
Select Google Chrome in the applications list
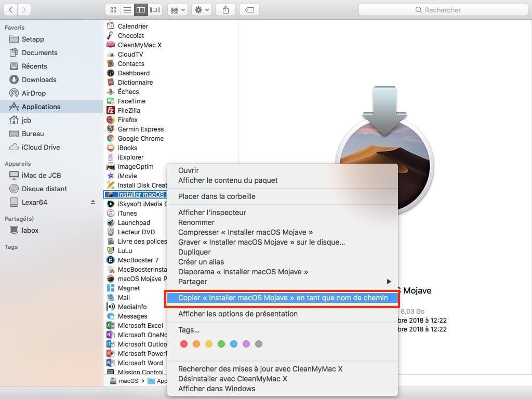tap(140, 139)
